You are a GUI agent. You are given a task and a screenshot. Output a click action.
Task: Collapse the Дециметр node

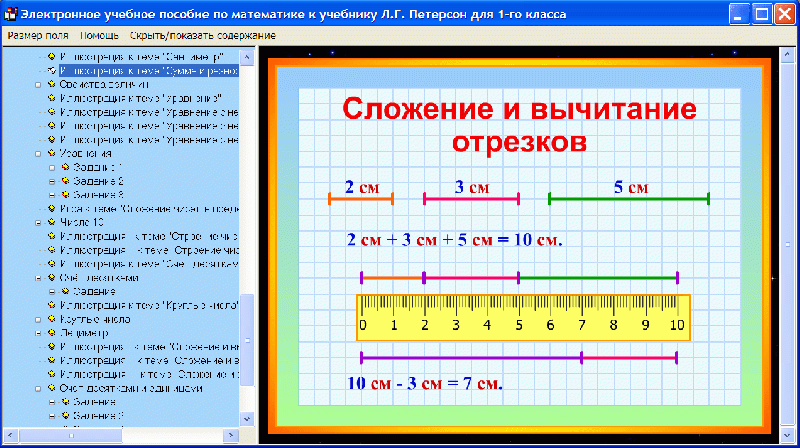(38, 333)
